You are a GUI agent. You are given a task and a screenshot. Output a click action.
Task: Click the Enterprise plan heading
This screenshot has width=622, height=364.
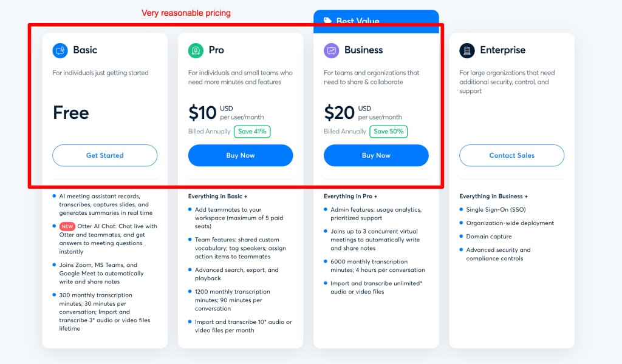[502, 50]
